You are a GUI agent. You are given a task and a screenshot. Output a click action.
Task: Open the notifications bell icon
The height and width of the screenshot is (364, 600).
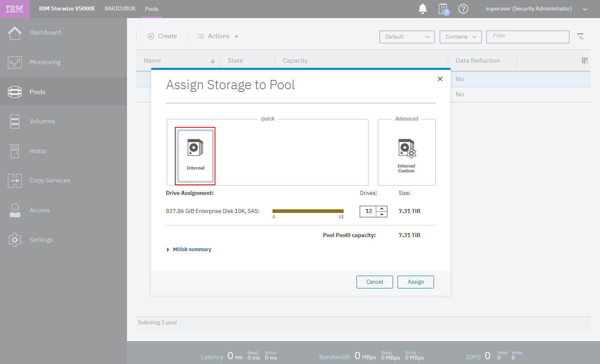click(422, 9)
